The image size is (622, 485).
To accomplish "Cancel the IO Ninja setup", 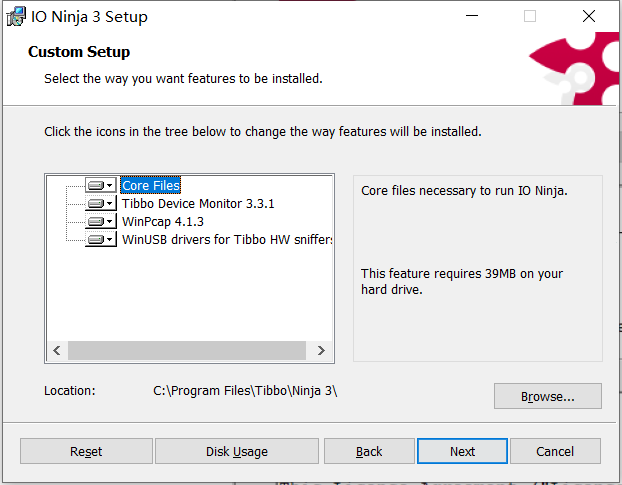I will [x=555, y=451].
